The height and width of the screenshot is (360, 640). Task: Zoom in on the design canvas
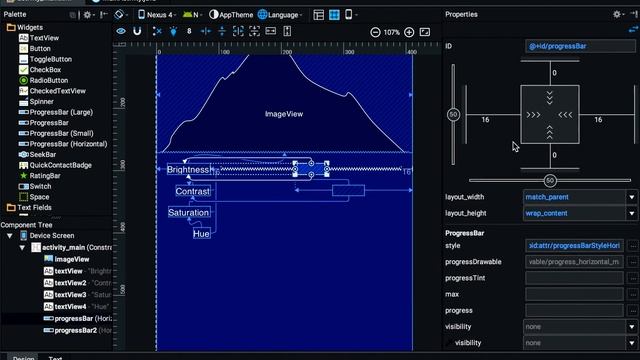pos(409,32)
